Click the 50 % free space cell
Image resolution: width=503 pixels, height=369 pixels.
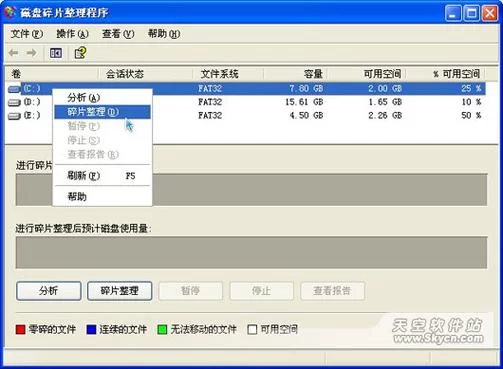point(471,116)
